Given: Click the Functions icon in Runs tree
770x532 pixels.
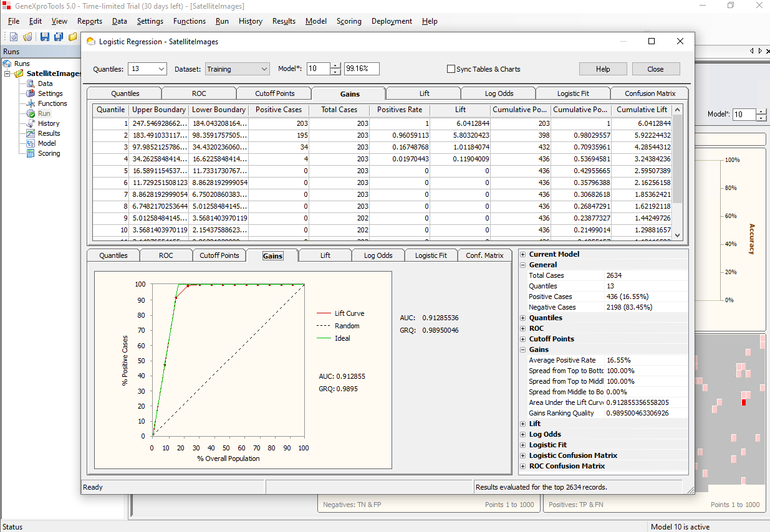Looking at the screenshot, I should [x=31, y=103].
